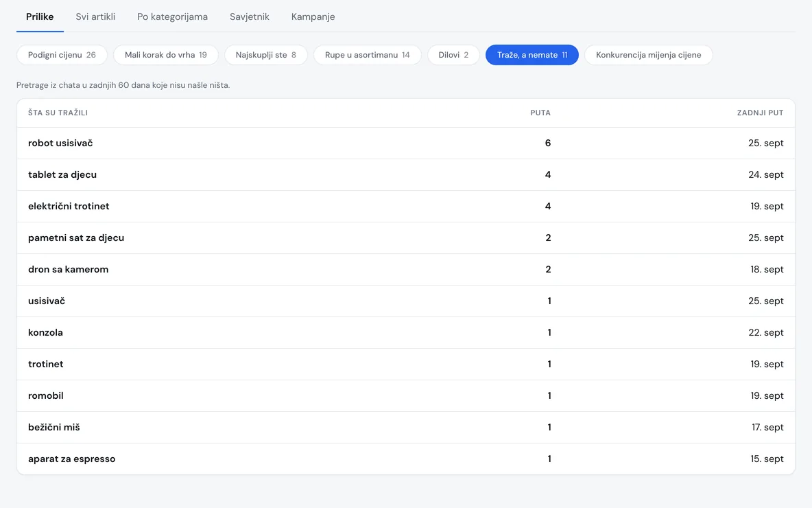Click the count 6 for robot usisivač
Image resolution: width=812 pixels, height=508 pixels.
tap(548, 143)
